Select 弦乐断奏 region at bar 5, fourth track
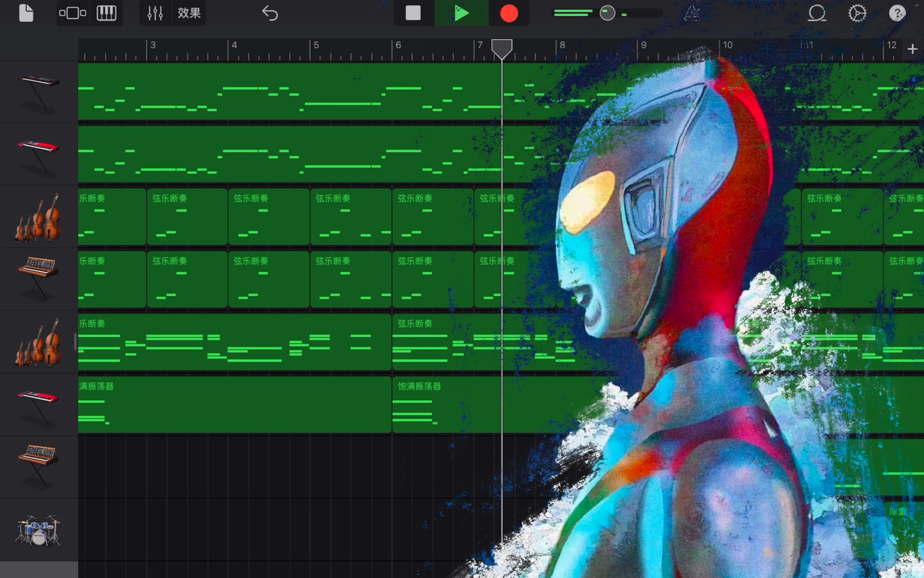Image resolution: width=924 pixels, height=578 pixels. 351,279
